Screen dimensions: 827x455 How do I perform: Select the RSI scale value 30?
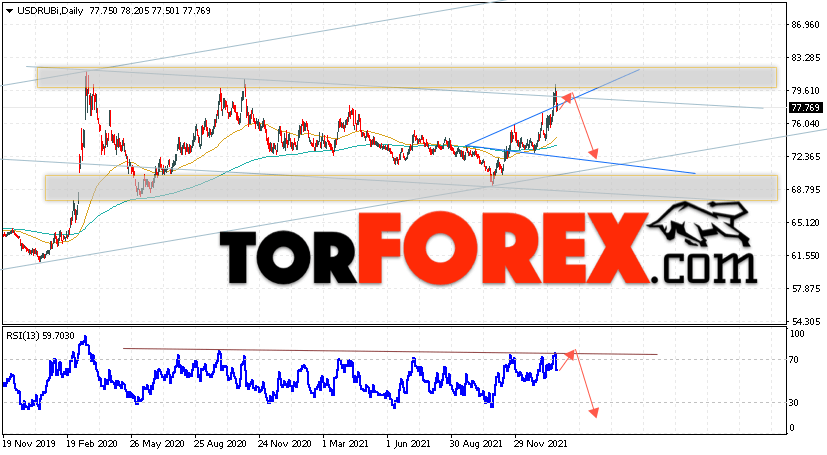[794, 403]
